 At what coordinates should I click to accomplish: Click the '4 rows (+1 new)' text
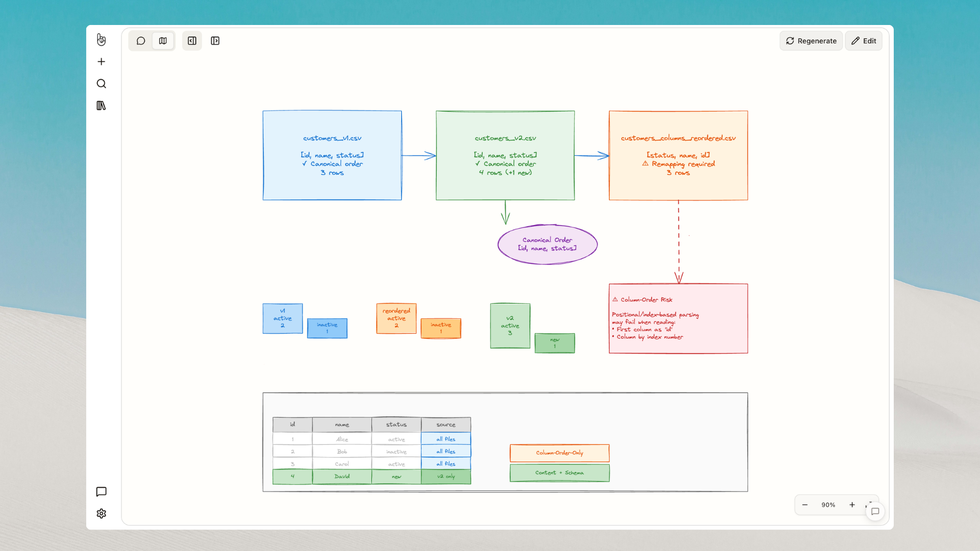click(505, 173)
